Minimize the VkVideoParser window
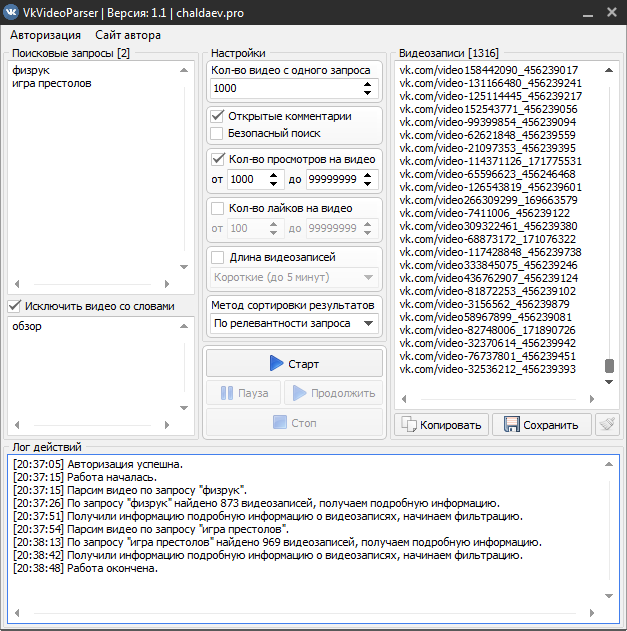Image resolution: width=627 pixels, height=631 pixels. pos(588,13)
